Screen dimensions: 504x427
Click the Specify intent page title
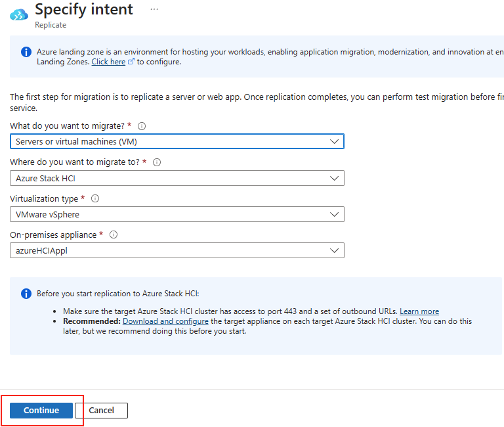click(84, 9)
